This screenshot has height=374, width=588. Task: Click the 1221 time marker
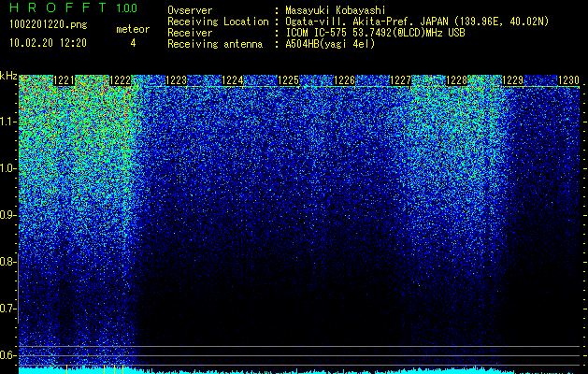[x=65, y=80]
